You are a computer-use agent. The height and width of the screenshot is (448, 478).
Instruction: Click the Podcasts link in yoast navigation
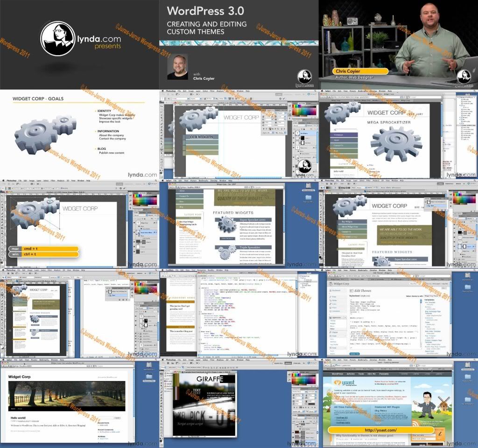384,374
